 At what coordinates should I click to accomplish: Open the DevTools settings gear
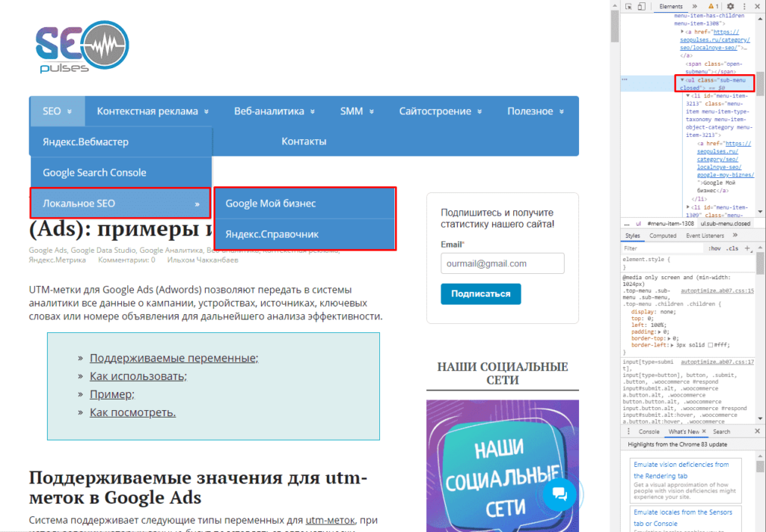click(730, 6)
